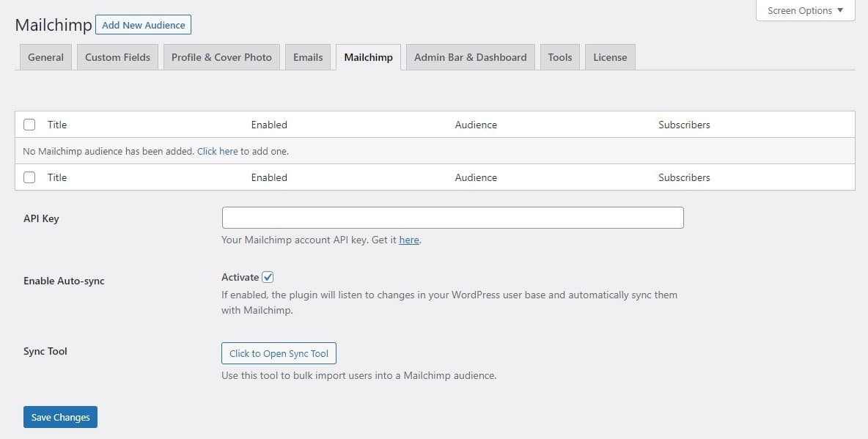The image size is (868, 439).
Task: Open the Screen Options dropdown
Action: pos(806,10)
